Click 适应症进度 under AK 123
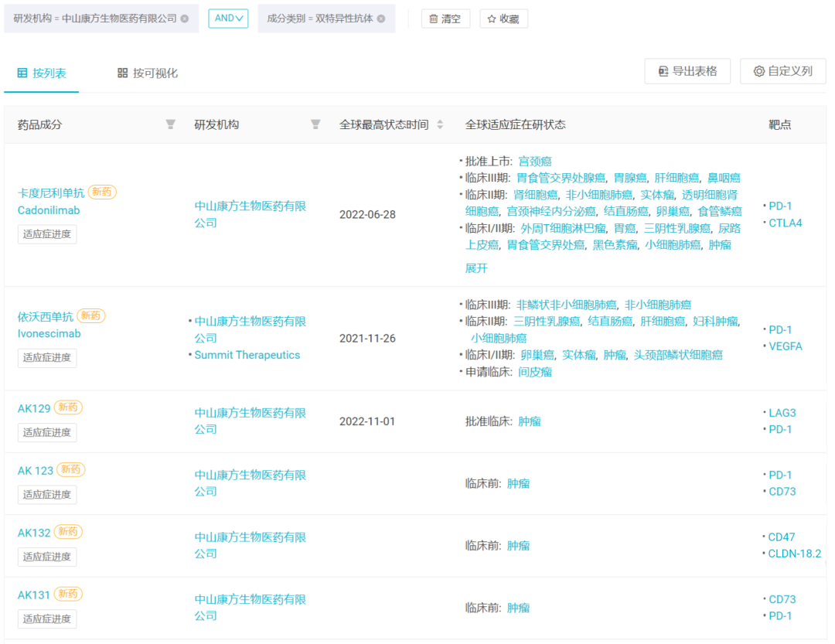The width and height of the screenshot is (835, 644). [x=47, y=495]
